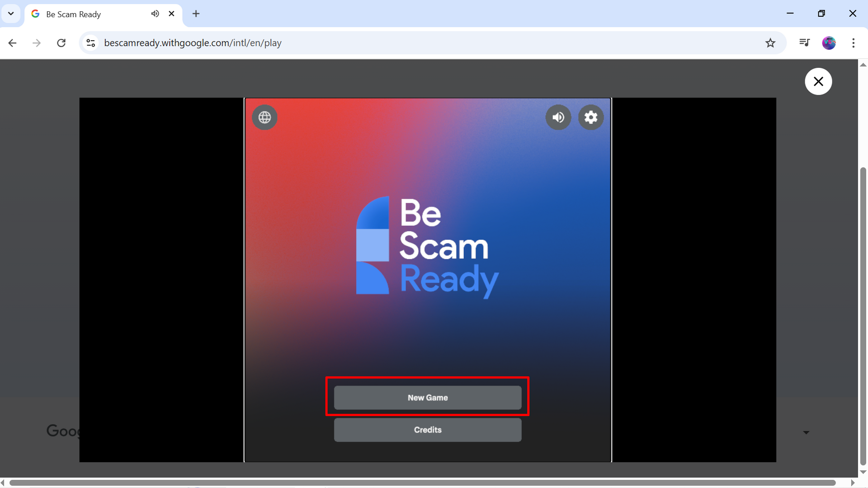Mute the tab via its audio indicator
Viewport: 868px width, 488px height.
coord(155,14)
